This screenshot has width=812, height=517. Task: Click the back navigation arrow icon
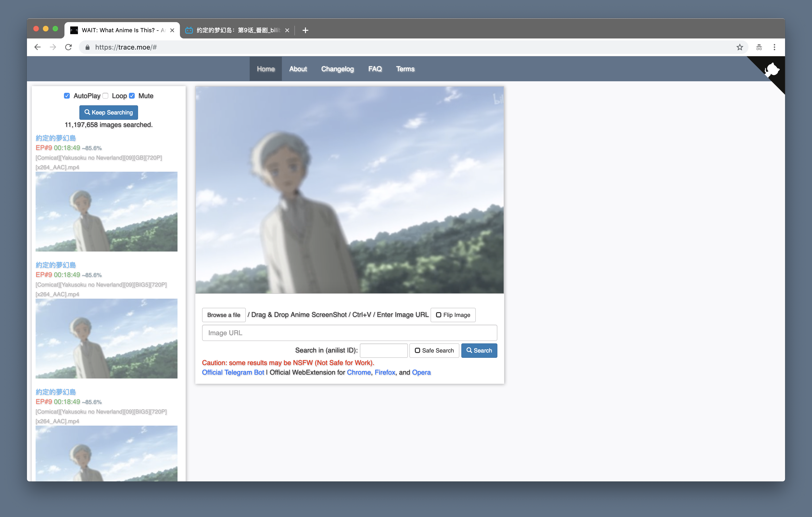tap(37, 47)
